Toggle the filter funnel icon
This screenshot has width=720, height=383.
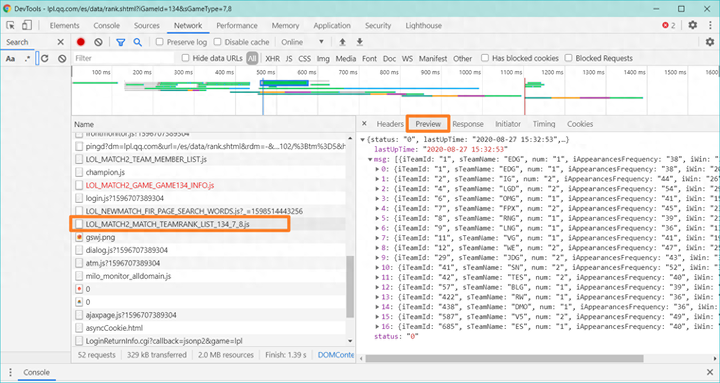pyautogui.click(x=121, y=42)
